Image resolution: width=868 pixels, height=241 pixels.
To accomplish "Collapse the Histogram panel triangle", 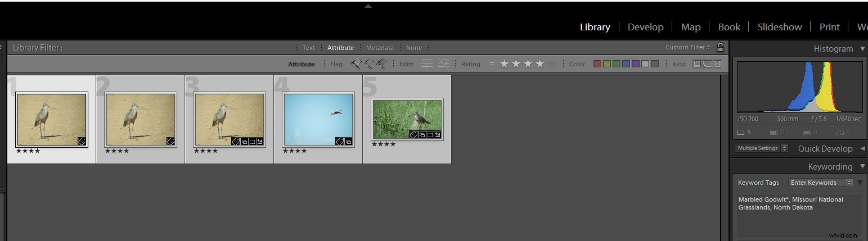I will 862,49.
